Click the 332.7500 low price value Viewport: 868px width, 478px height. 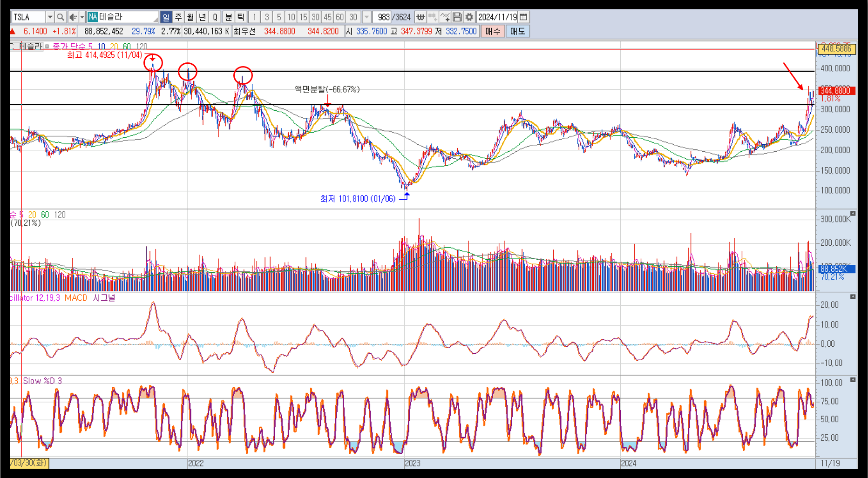(x=461, y=31)
